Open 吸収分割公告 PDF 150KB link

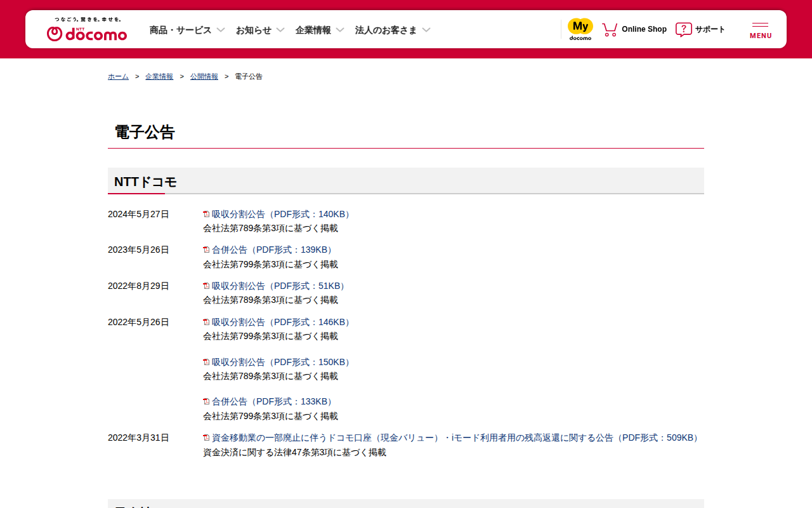point(282,362)
